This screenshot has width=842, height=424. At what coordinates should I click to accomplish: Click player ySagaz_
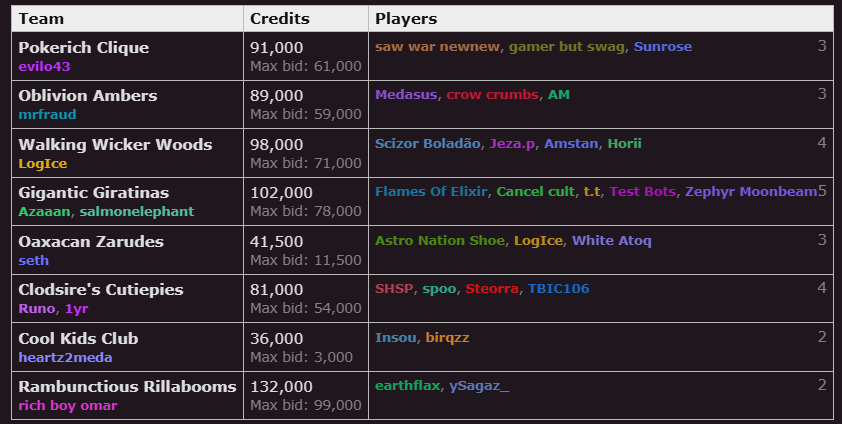479,386
